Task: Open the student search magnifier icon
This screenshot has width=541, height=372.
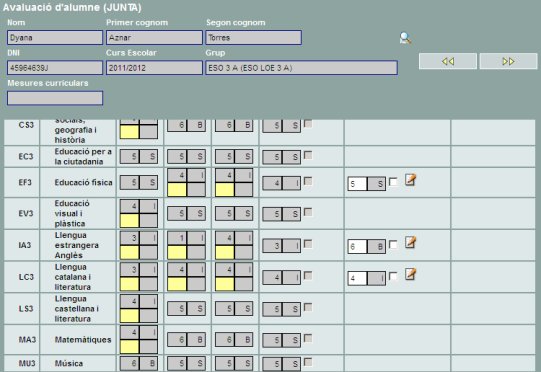Action: (x=405, y=38)
